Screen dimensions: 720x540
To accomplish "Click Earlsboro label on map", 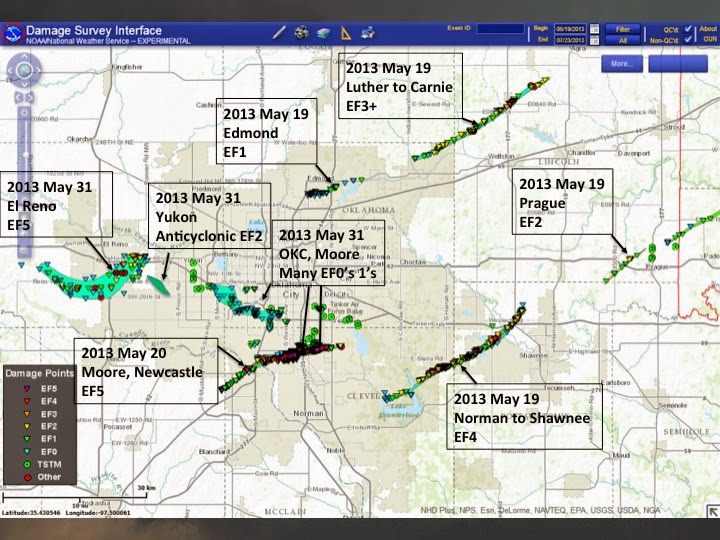I will pyautogui.click(x=615, y=382).
